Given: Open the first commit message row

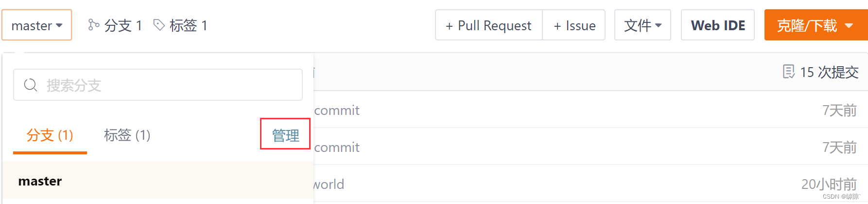Looking at the screenshot, I should pyautogui.click(x=337, y=111).
